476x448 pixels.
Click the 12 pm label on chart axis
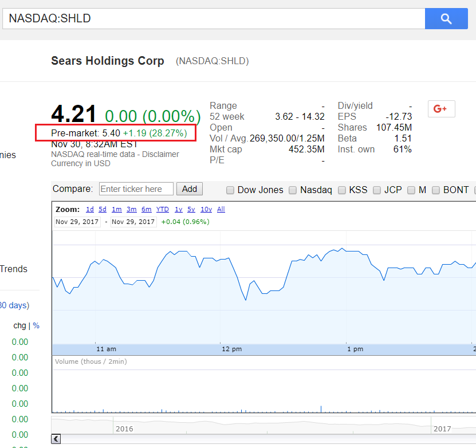231,349
